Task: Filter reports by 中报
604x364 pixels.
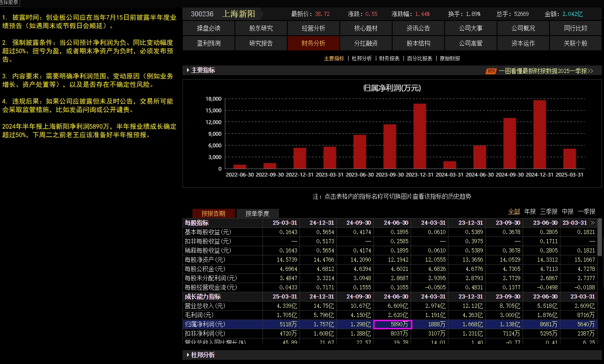Action: 568,211
